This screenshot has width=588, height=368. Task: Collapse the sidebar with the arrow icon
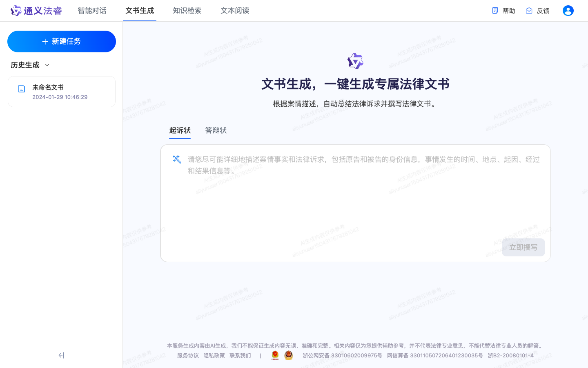[61, 355]
